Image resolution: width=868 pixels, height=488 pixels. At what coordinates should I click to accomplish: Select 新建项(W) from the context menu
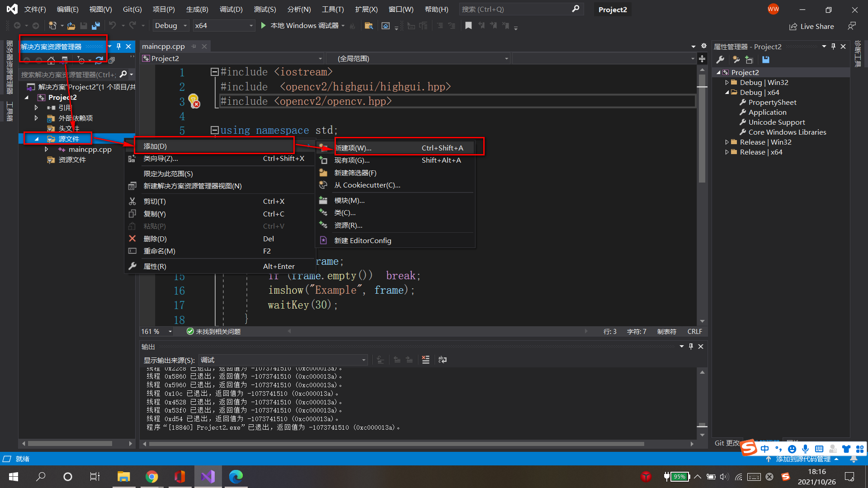click(x=353, y=148)
